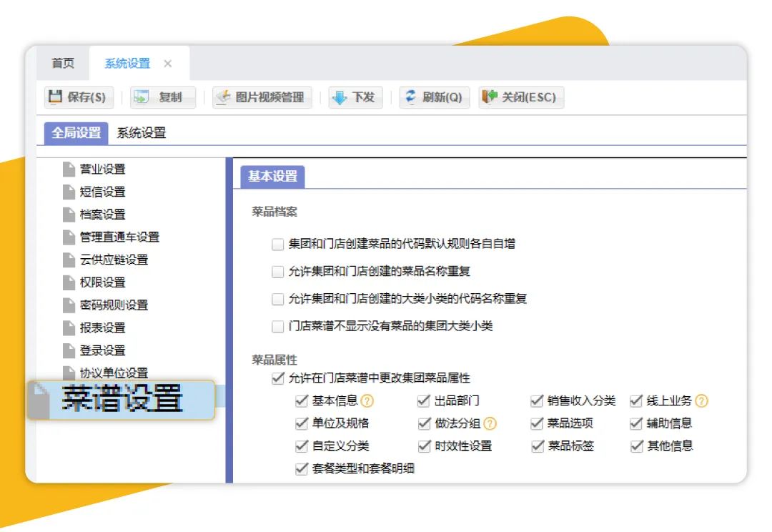Select 密码规则设置 in the left list
This screenshot has height=532, width=772.
114,305
